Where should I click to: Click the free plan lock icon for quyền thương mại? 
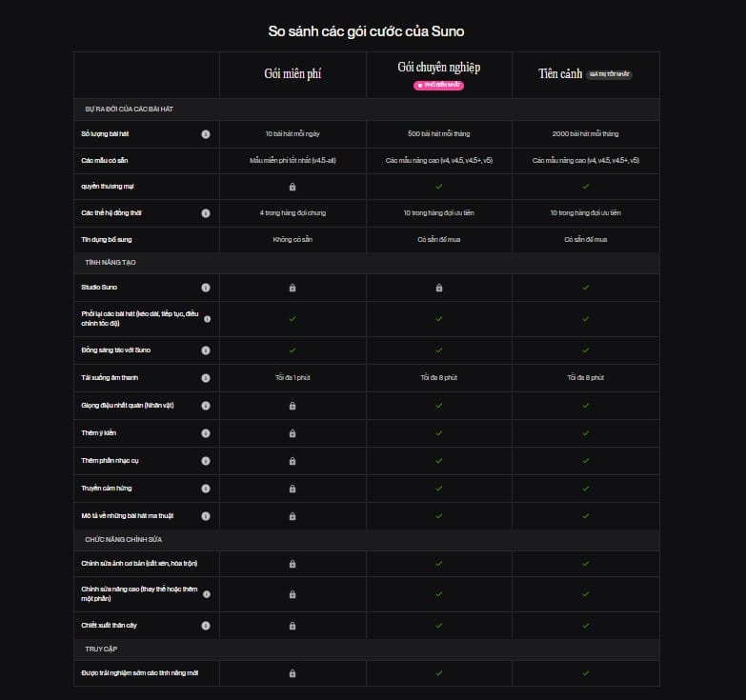292,187
